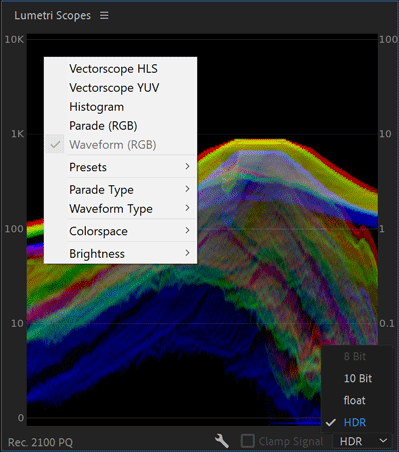The width and height of the screenshot is (399, 452).
Task: Open the HDR bit-depth dropdown
Action: click(x=362, y=441)
